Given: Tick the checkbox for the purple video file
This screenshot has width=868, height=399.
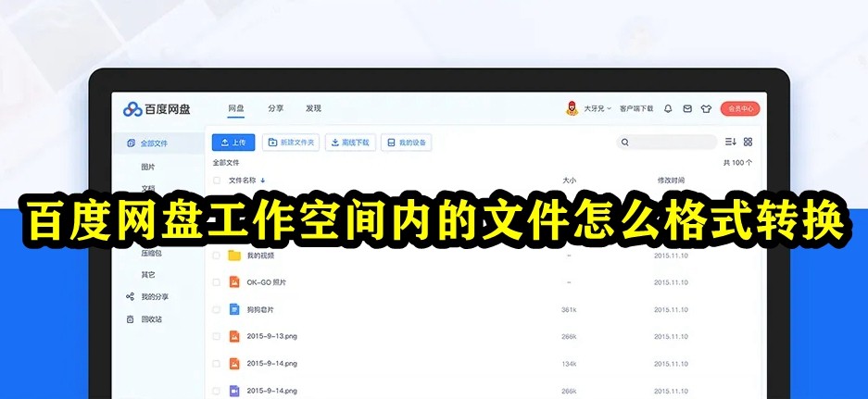Looking at the screenshot, I should pos(217,391).
